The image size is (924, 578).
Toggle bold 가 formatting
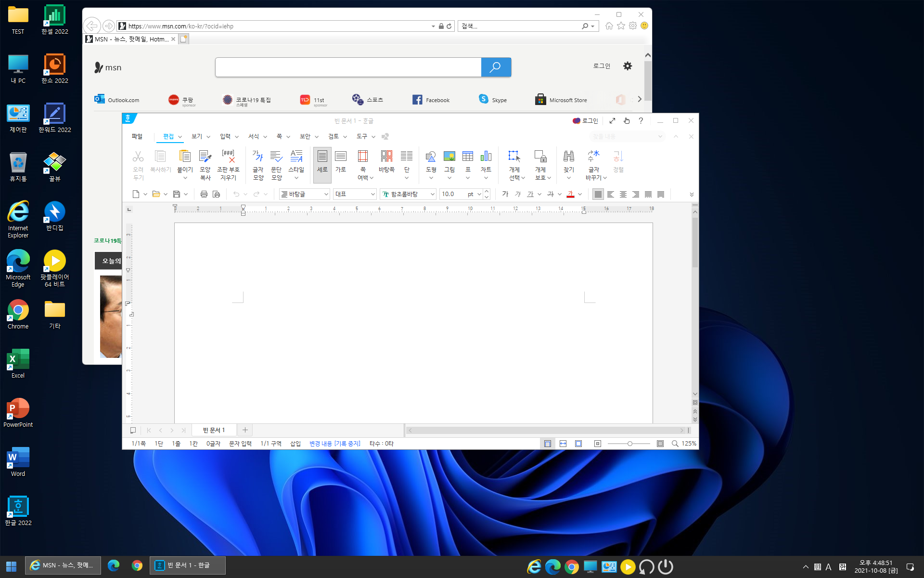point(505,194)
